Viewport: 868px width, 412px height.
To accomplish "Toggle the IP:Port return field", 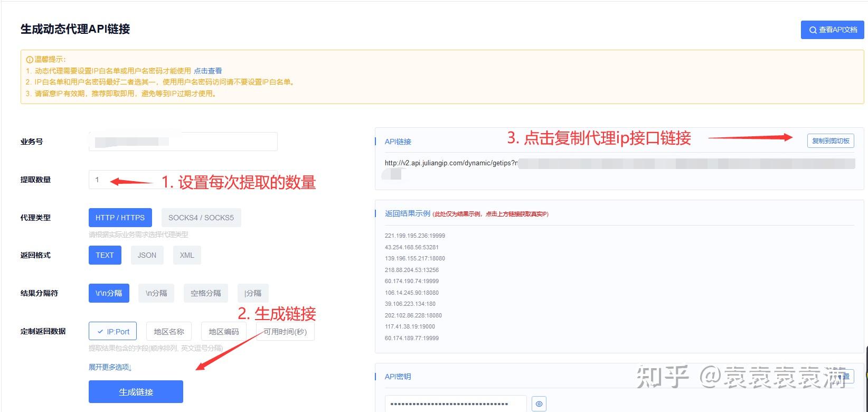I will point(113,332).
